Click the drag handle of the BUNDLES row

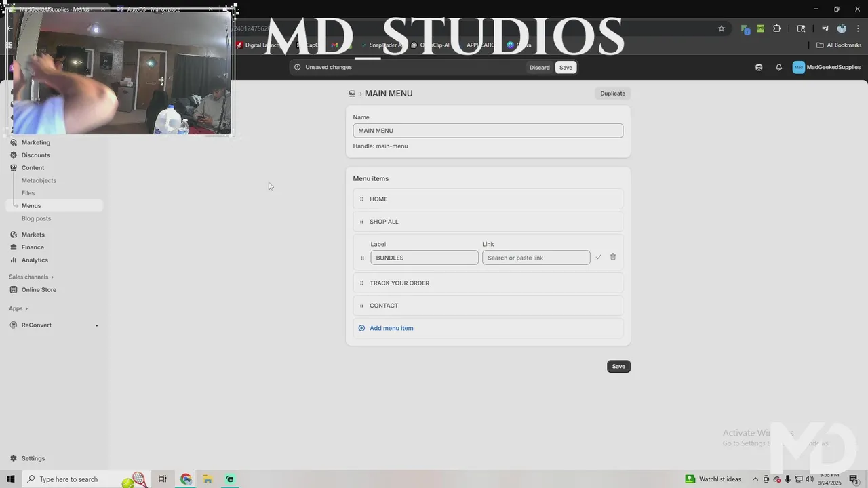tap(362, 258)
